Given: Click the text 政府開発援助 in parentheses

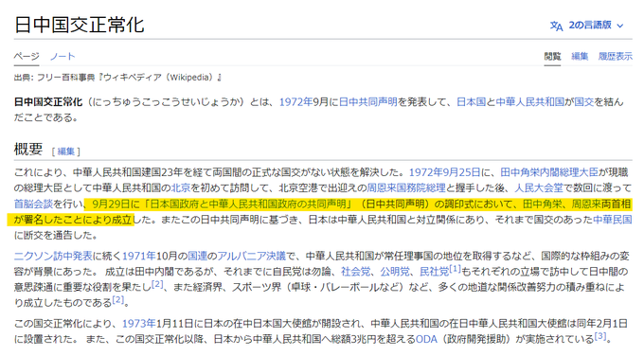Looking at the screenshot, I should point(476,340).
